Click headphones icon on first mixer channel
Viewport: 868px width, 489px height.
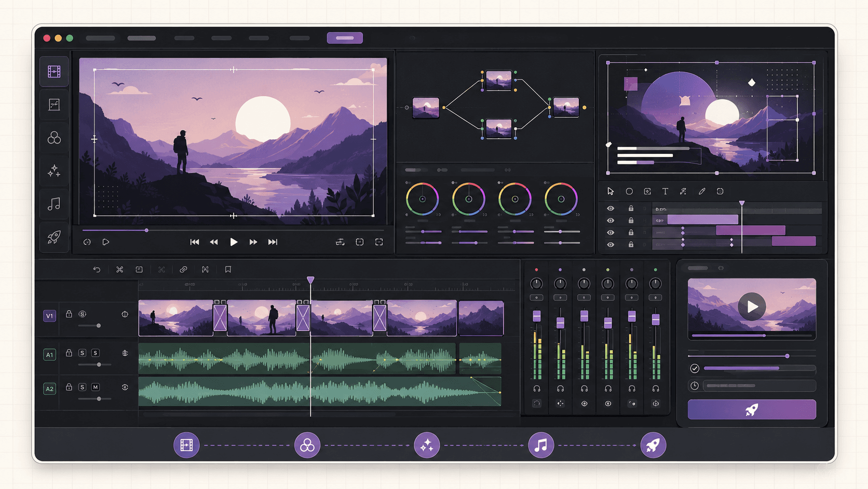tap(537, 389)
